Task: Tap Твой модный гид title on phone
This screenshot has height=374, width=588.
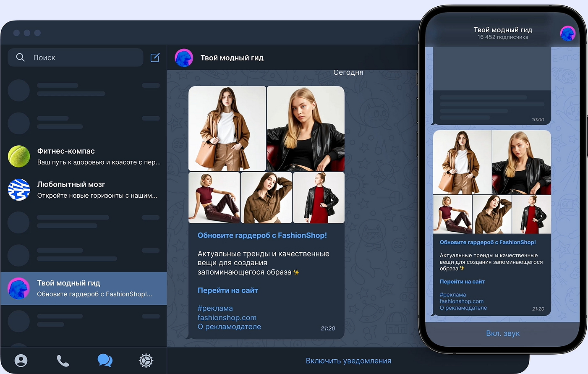Action: click(503, 30)
